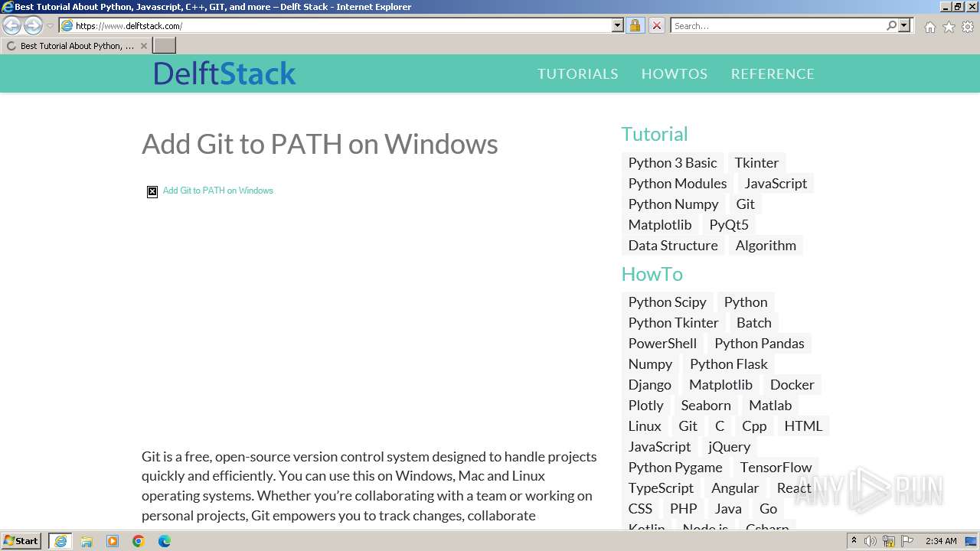Launch Edge from the taskbar

[165, 541]
